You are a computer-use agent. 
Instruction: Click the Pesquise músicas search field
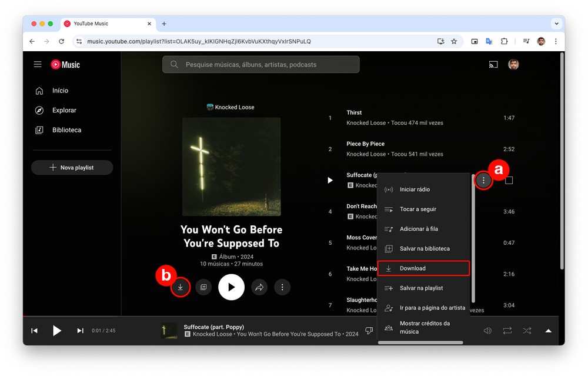[x=261, y=65]
